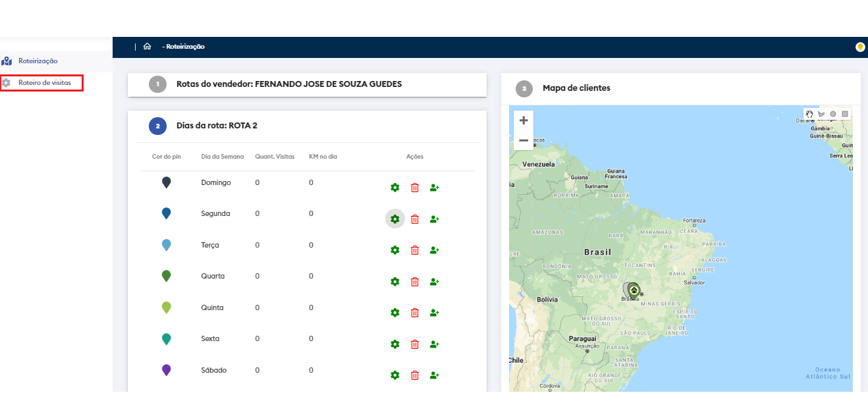The image size is (868, 401).
Task: Click the Segunda blue pin color
Action: coord(167,213)
